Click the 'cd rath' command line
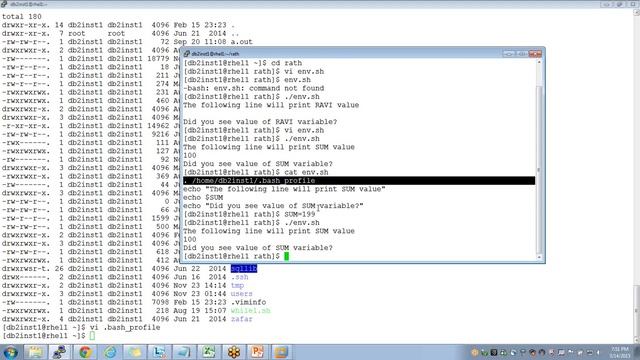The image size is (640, 360). 242,63
